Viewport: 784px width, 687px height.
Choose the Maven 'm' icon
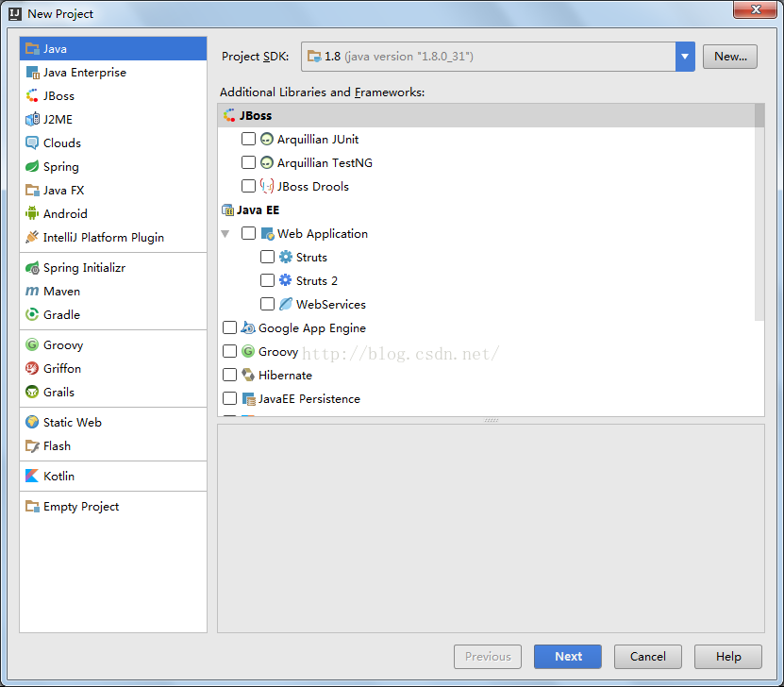click(32, 291)
